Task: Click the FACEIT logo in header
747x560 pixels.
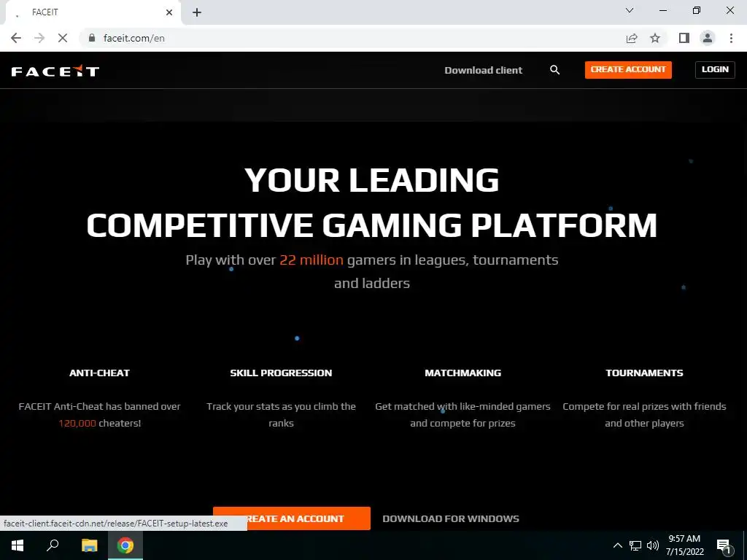Action: tap(55, 71)
